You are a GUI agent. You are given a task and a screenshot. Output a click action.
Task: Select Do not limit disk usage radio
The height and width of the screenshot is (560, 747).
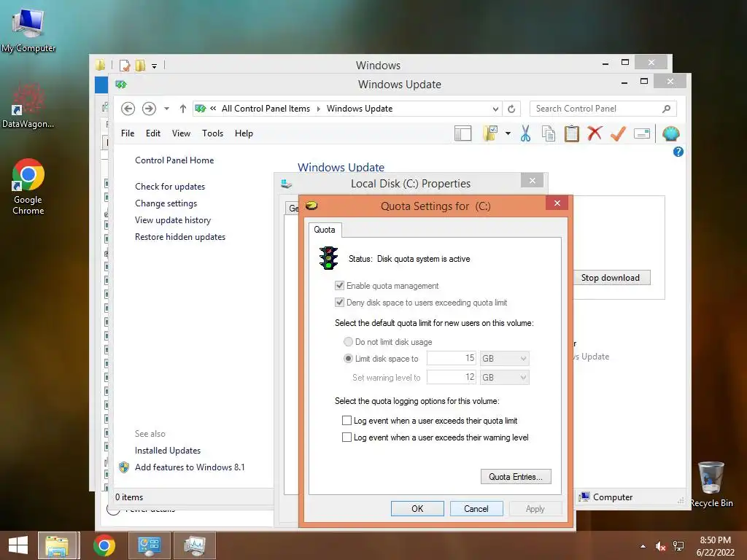tap(348, 342)
